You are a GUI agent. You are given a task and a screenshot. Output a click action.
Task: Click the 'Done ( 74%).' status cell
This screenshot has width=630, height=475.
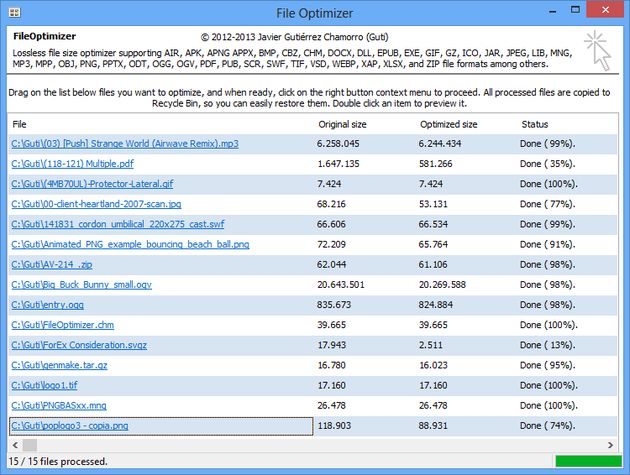click(548, 426)
